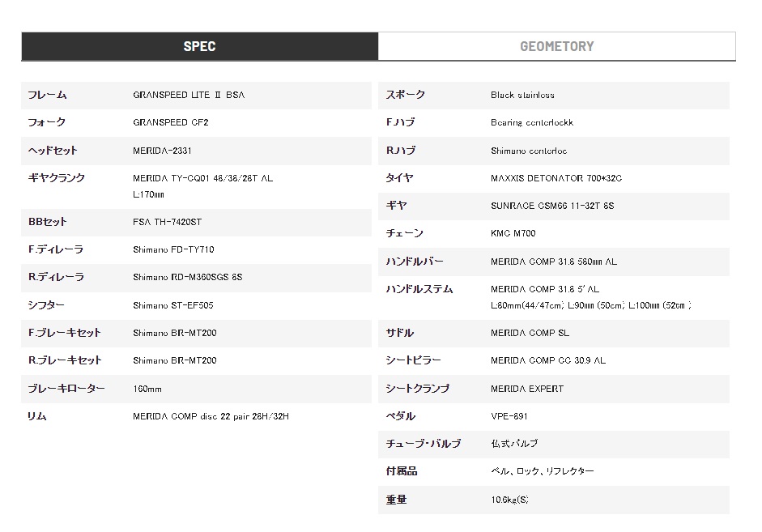762x532 pixels.
Task: Select the リム label
Action: (37, 416)
